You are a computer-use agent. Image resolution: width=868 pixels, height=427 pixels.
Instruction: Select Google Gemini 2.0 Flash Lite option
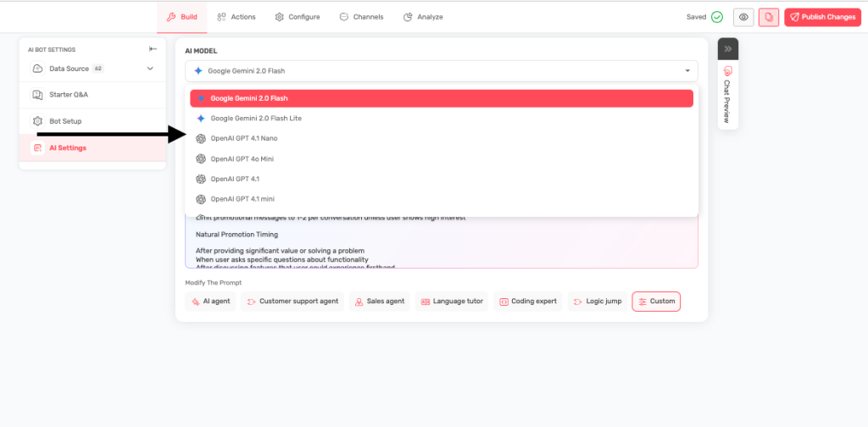[x=255, y=119]
